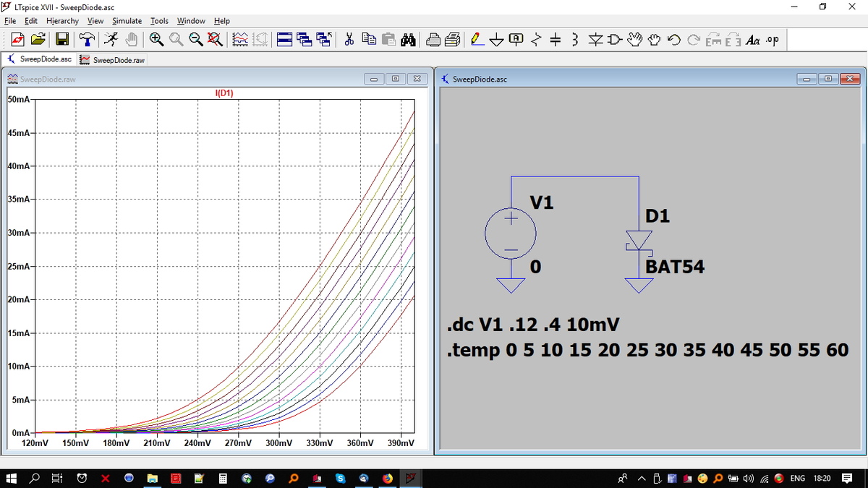The image size is (868, 488).
Task: Create a new schematic
Action: [x=18, y=39]
